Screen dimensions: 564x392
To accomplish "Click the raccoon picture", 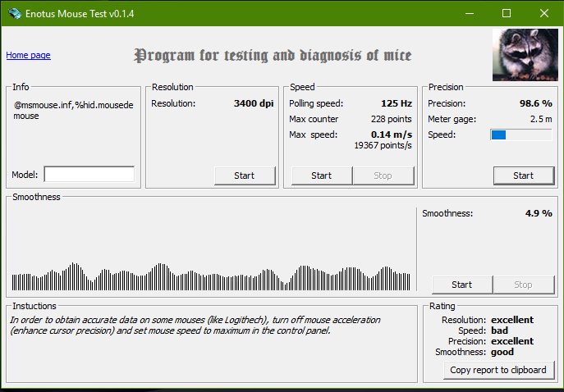I will pyautogui.click(x=525, y=55).
